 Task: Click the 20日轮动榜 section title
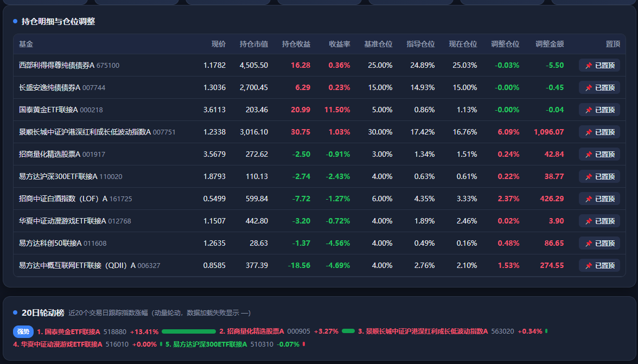click(x=43, y=313)
